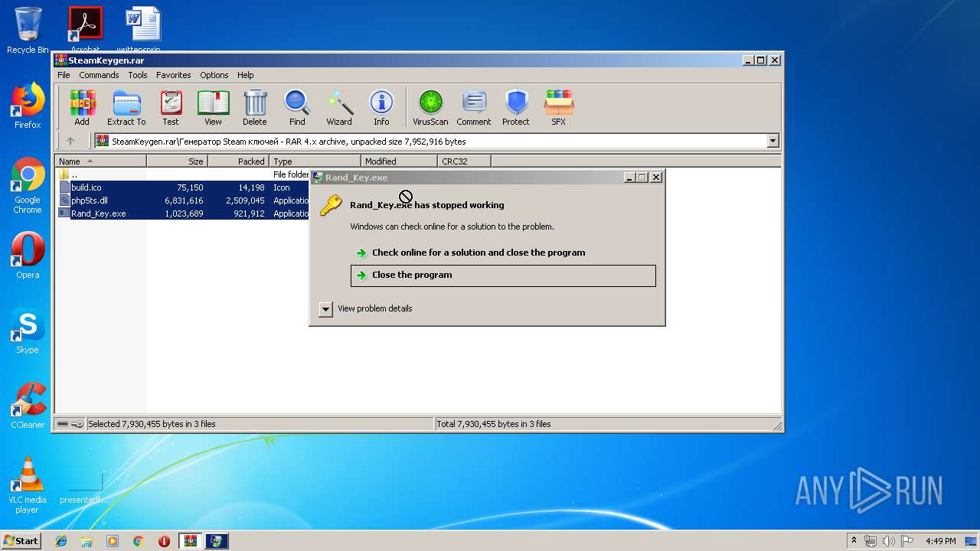
Task: Open Recycle Bin desktop icon
Action: point(28,31)
